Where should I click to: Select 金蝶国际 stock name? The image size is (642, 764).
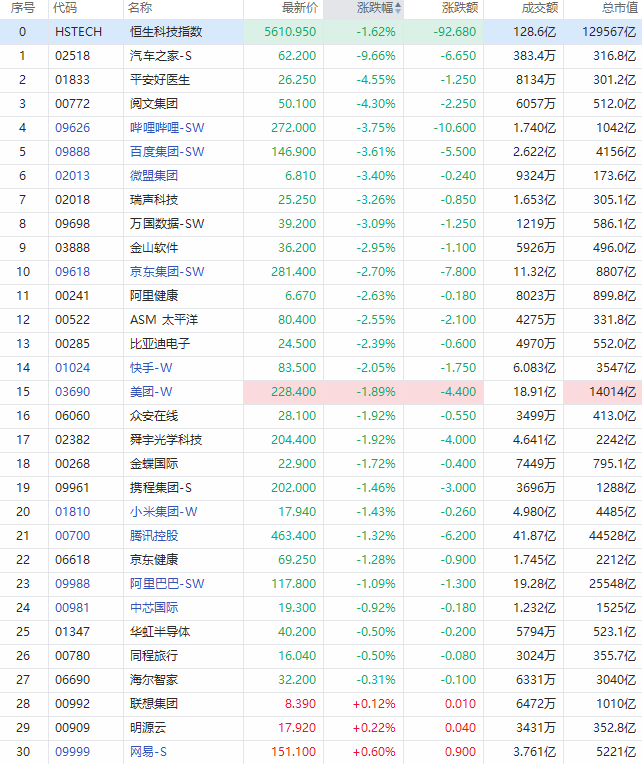click(154, 464)
